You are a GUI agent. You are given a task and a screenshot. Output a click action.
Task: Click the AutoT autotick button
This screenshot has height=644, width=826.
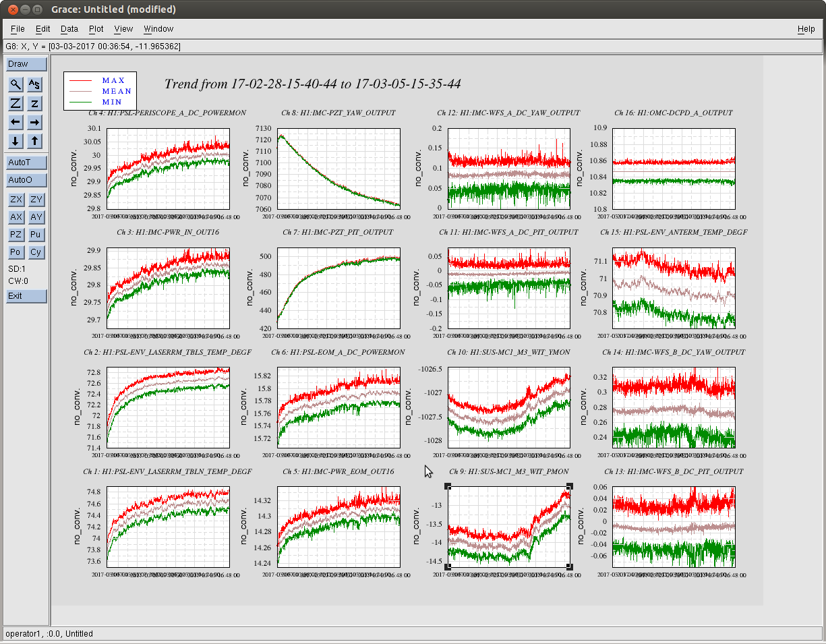pos(27,163)
